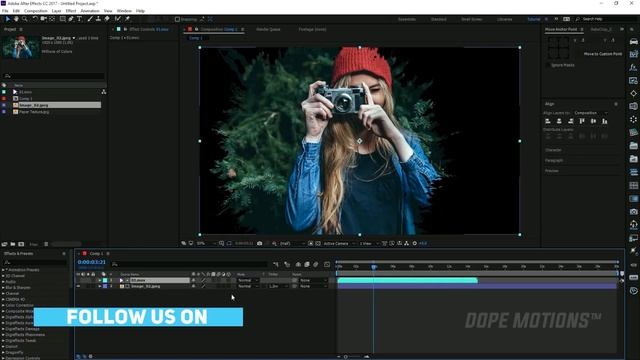Select the Pan Behind anchor point tool

(52, 19)
